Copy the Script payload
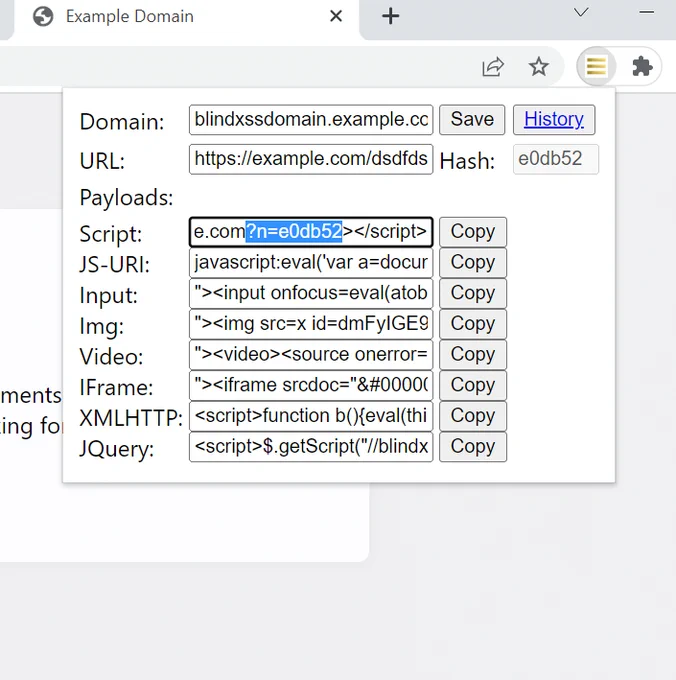Image resolution: width=676 pixels, height=680 pixels. coord(473,232)
